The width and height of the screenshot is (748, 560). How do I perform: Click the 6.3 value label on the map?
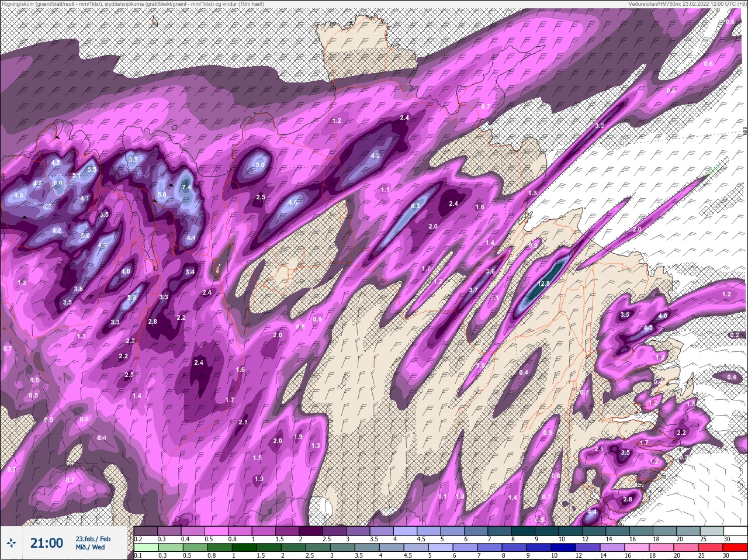tap(416, 206)
